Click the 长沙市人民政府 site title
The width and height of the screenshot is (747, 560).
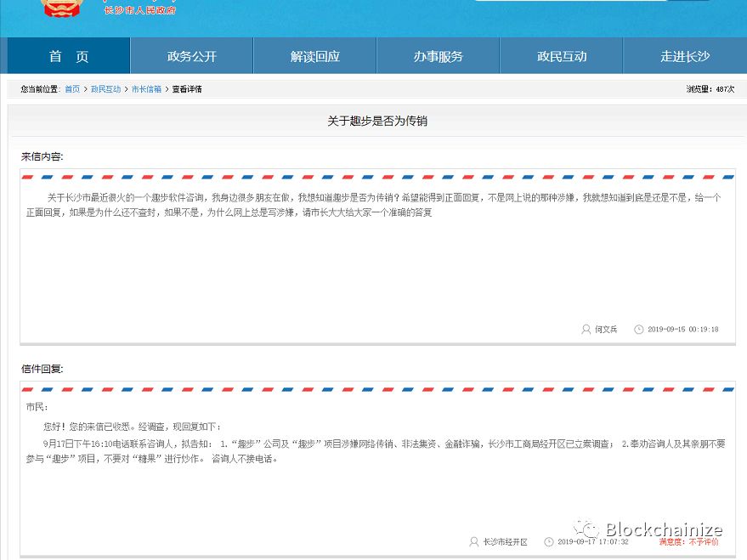tap(140, 10)
